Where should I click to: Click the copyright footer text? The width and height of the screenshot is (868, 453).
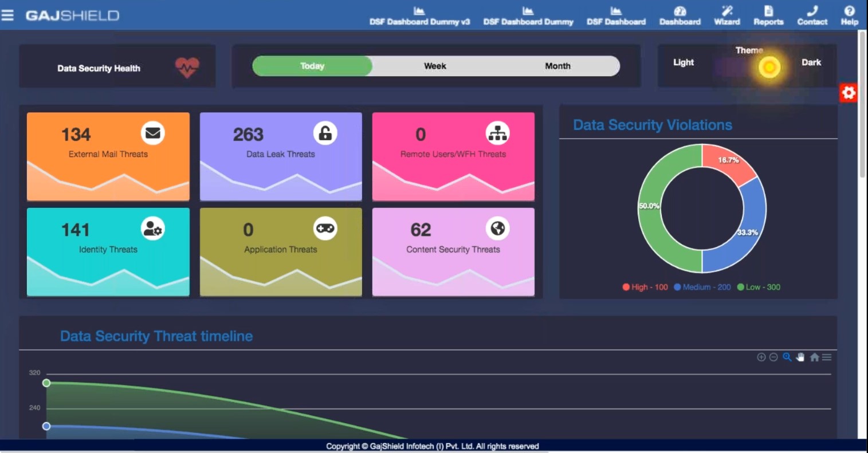pyautogui.click(x=433, y=446)
